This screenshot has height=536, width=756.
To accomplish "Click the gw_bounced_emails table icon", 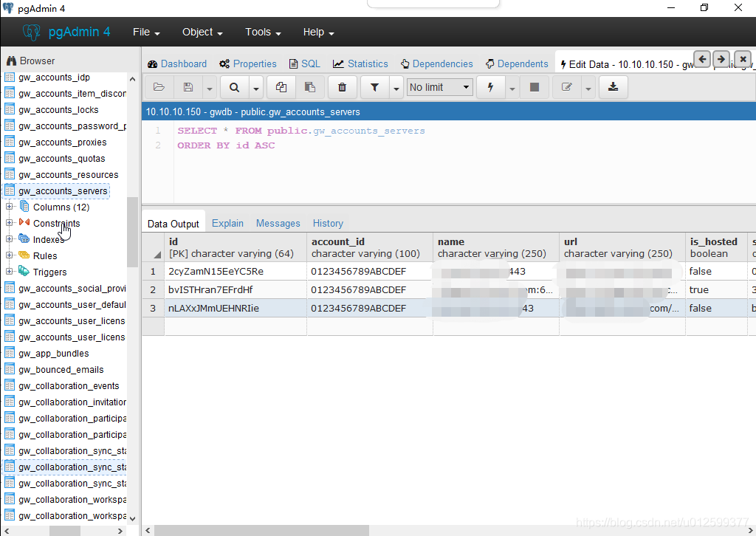I will (10, 369).
